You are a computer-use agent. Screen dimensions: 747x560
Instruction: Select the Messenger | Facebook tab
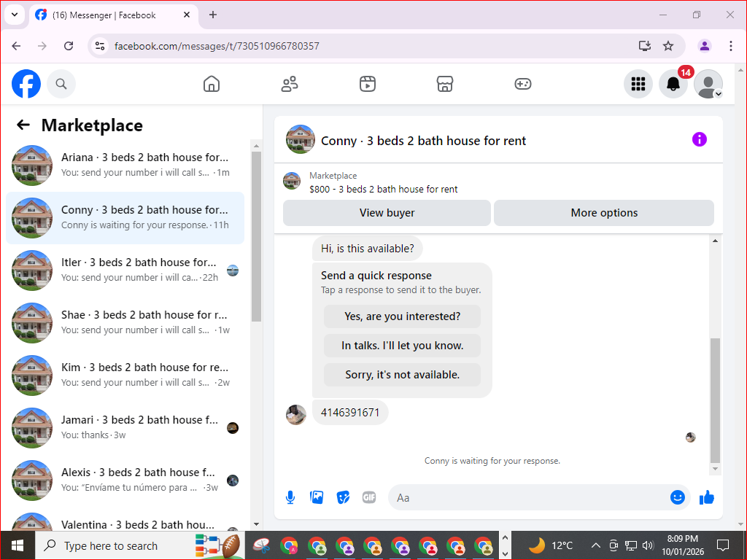click(113, 15)
